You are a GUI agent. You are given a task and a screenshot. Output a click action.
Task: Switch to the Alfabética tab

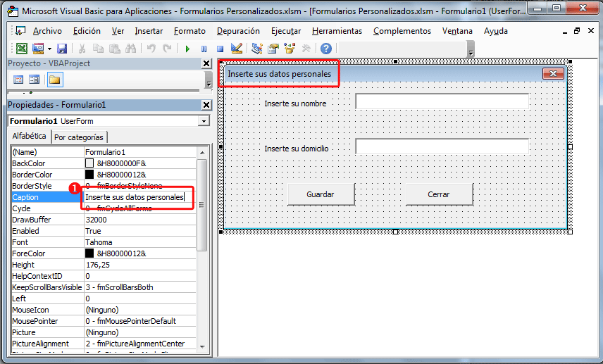pyautogui.click(x=29, y=136)
